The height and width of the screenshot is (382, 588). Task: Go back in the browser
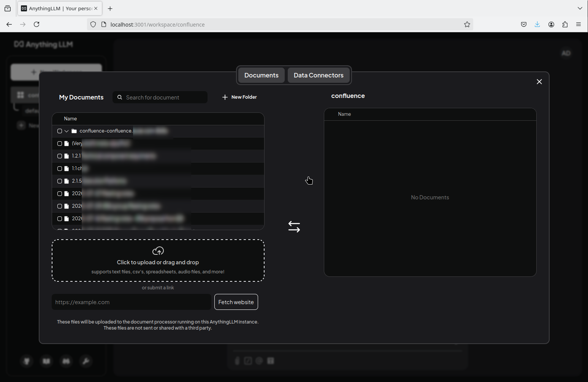(9, 24)
